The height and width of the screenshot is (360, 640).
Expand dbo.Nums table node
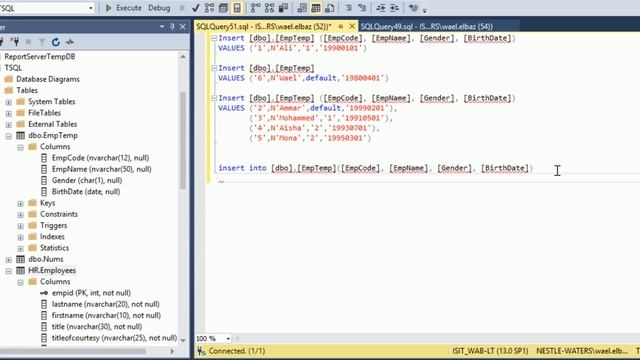(9, 260)
